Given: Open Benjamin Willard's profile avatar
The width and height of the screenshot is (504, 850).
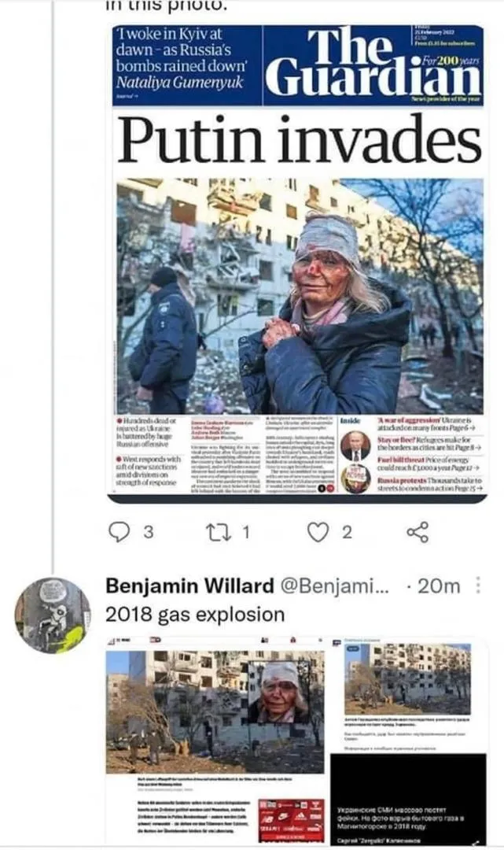Looking at the screenshot, I should pyautogui.click(x=52, y=615).
